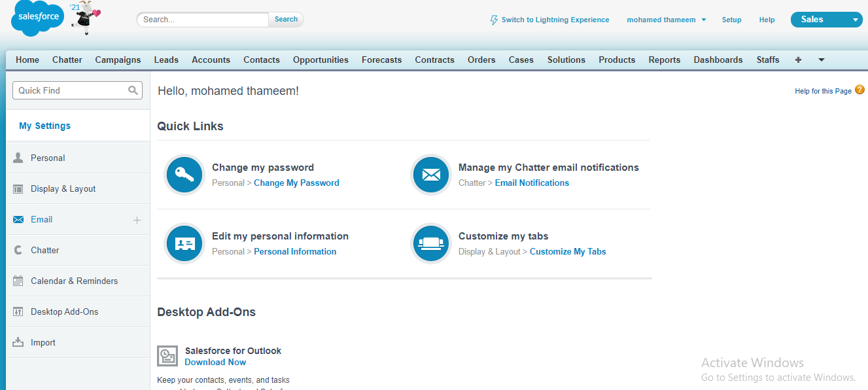Open the Sales app dropdown

click(856, 19)
